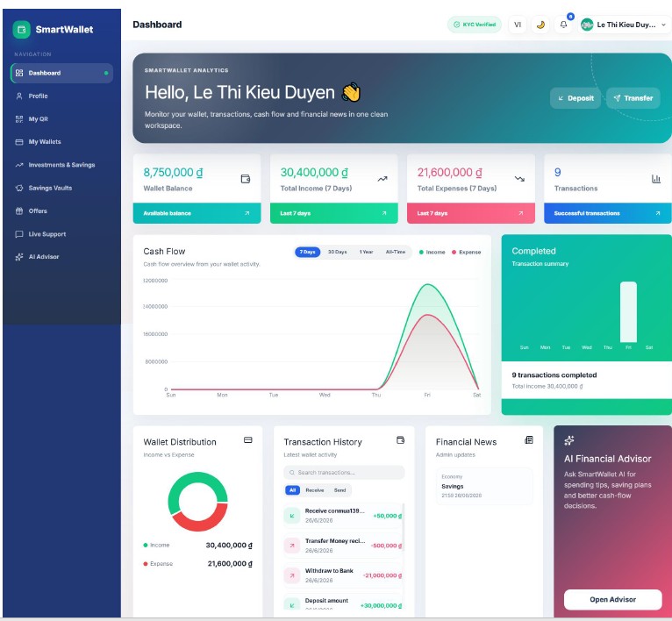Open the Available balance arrow link
The width and height of the screenshot is (672, 621).
(197, 213)
